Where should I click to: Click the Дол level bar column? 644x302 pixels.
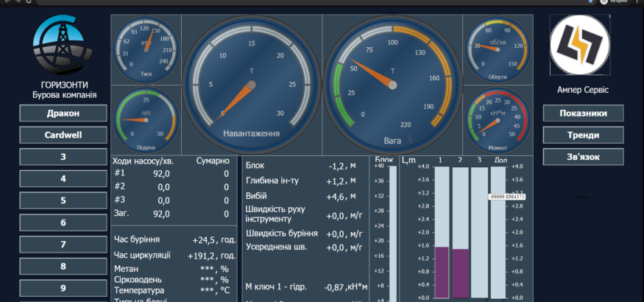pyautogui.click(x=498, y=232)
